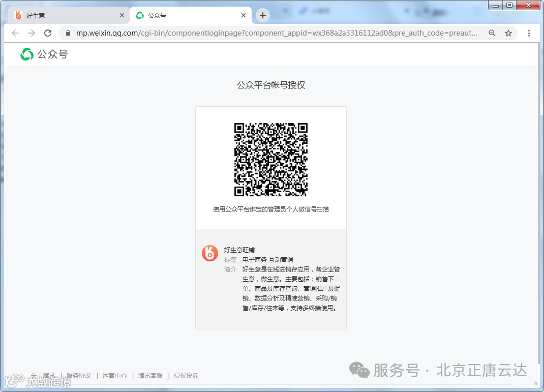Click the padlock site info icon
The height and width of the screenshot is (392, 544).
(68, 33)
